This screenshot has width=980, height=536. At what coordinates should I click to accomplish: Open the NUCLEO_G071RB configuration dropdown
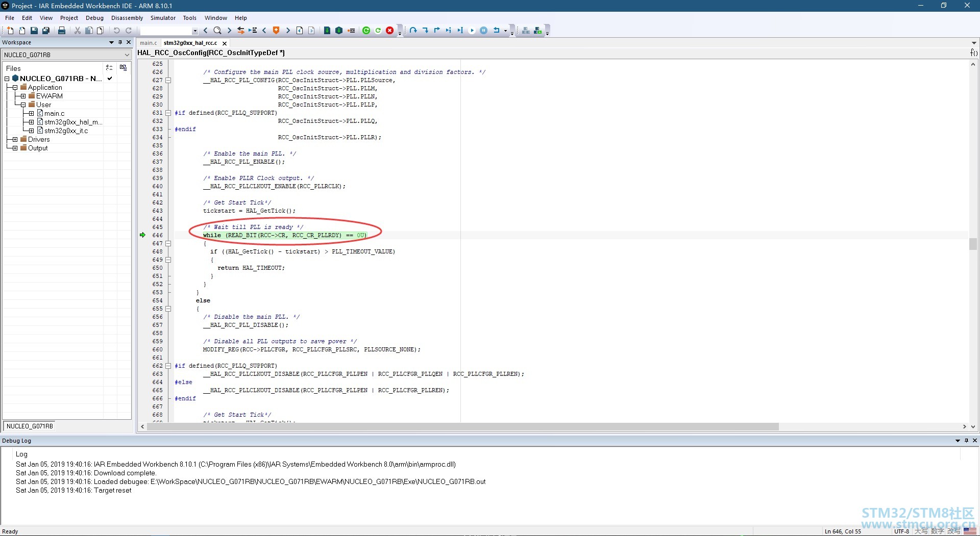click(x=66, y=55)
